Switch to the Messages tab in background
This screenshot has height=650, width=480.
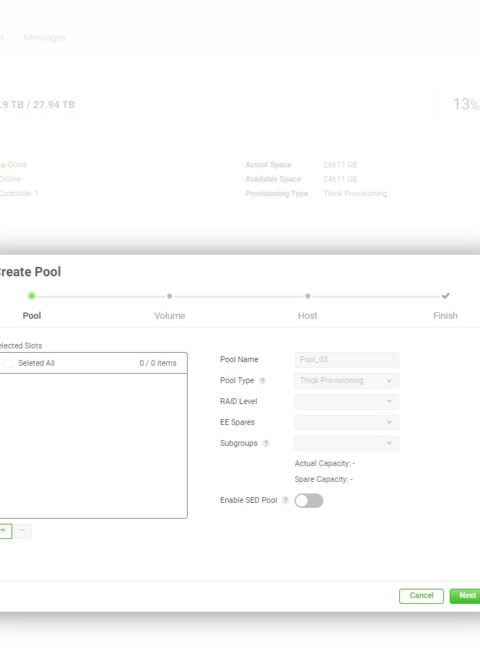pyautogui.click(x=45, y=37)
